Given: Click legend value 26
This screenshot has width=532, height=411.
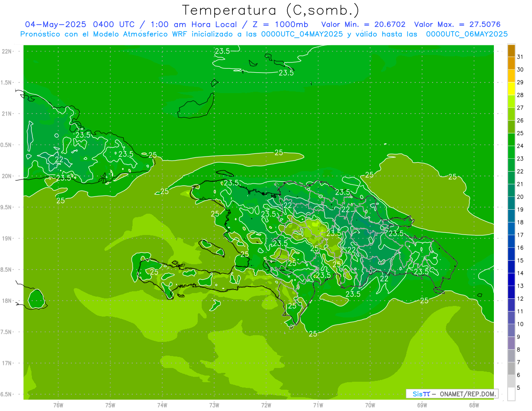Looking at the screenshot, I should pyautogui.click(x=520, y=121).
